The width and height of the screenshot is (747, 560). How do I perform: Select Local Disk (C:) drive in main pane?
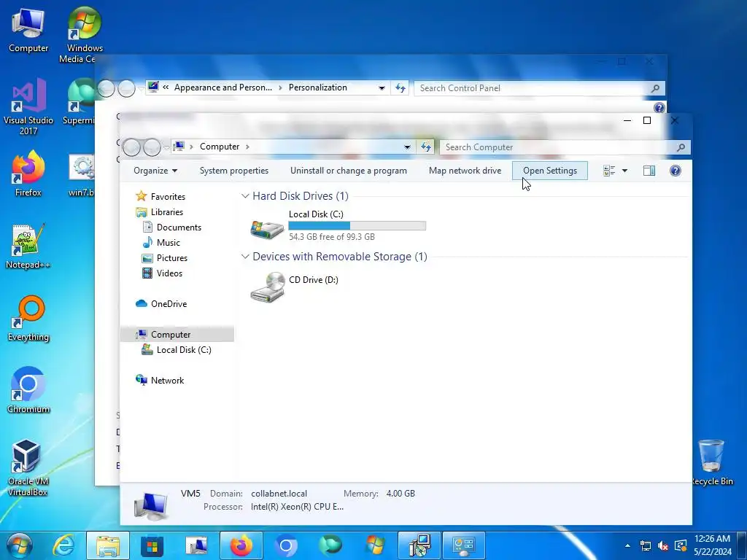pyautogui.click(x=338, y=225)
